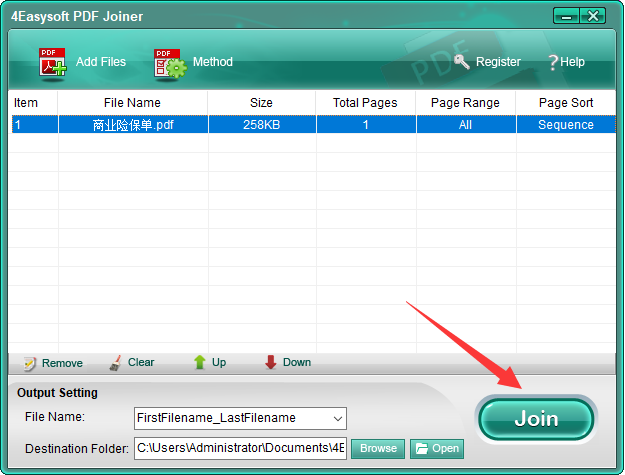The image size is (625, 475).
Task: Open the File Name dropdown arrow
Action: [338, 418]
